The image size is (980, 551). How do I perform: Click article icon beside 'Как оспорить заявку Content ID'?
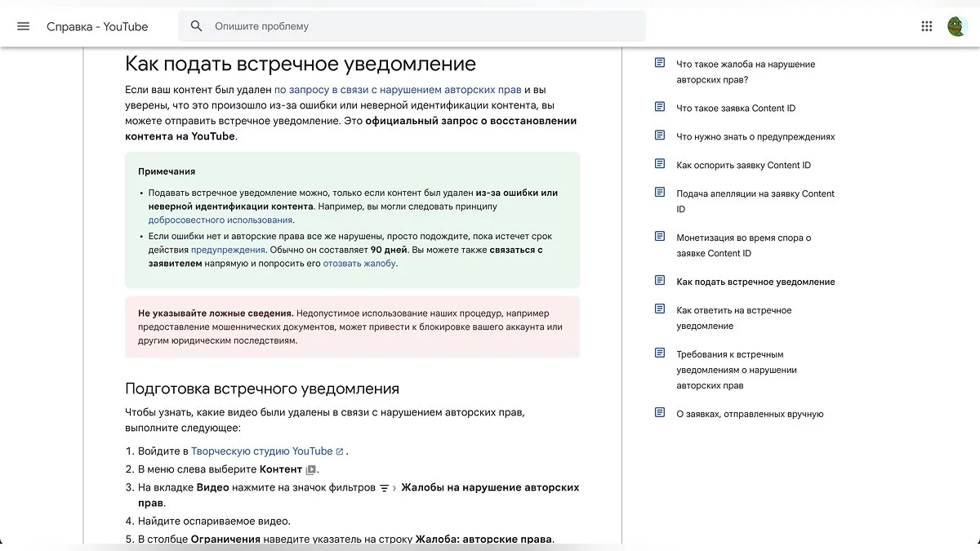(660, 164)
